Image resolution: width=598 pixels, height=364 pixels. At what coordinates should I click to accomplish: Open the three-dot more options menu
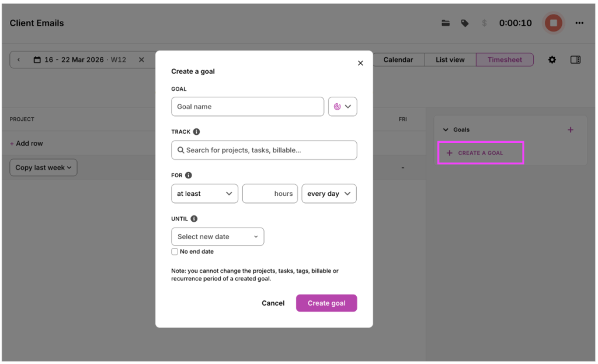(x=579, y=23)
